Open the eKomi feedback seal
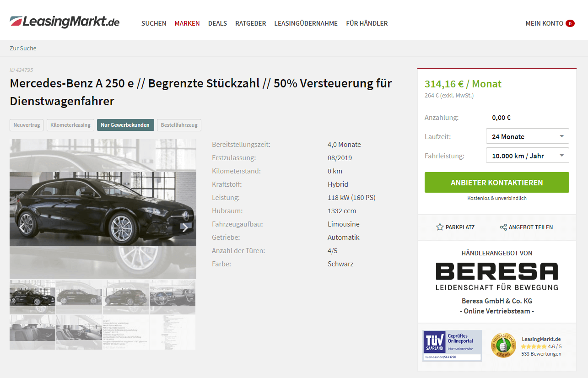The height and width of the screenshot is (378, 588). click(503, 346)
